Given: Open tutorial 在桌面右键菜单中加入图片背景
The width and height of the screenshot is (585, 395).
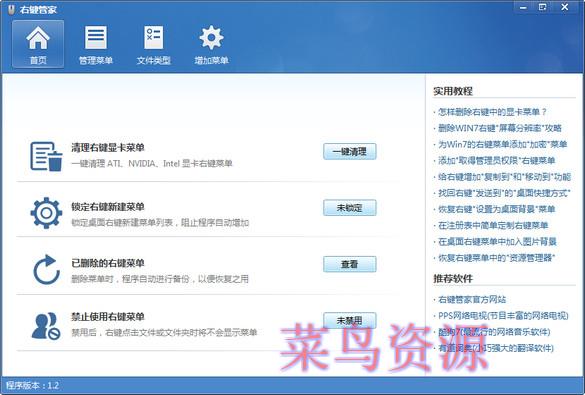Looking at the screenshot, I should click(497, 241).
